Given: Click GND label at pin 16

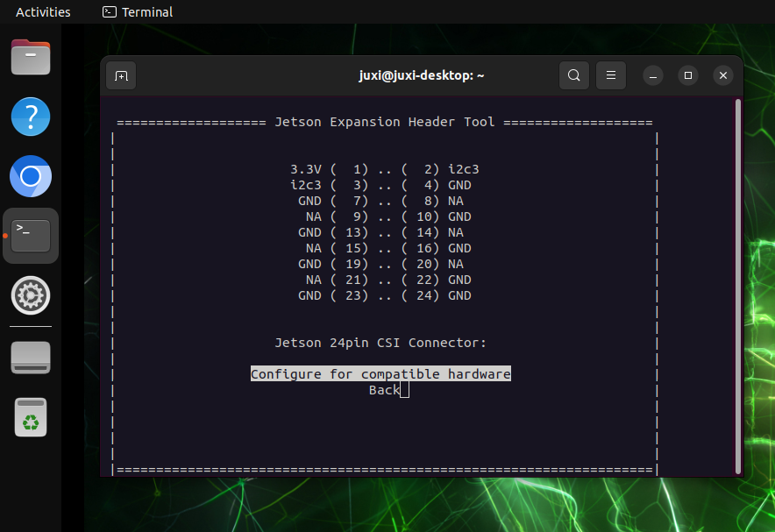Looking at the screenshot, I should click(x=459, y=248).
